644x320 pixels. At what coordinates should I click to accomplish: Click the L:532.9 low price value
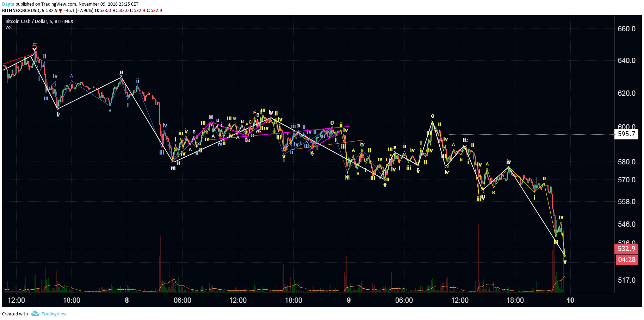[x=138, y=11]
